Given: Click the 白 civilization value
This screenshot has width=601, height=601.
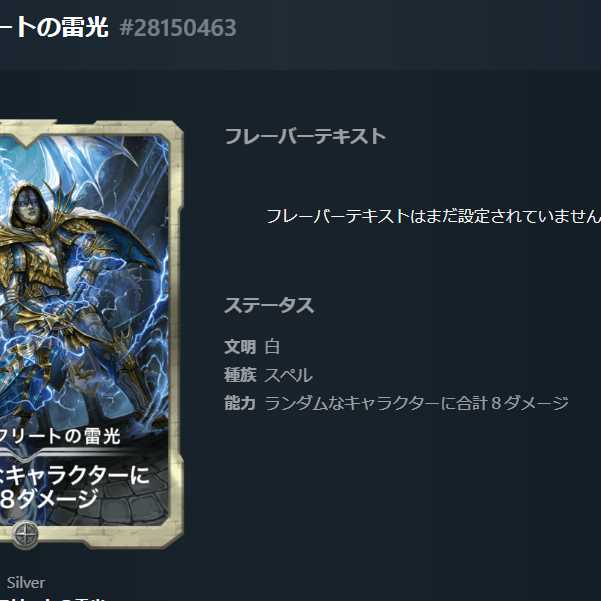Looking at the screenshot, I should tap(272, 347).
